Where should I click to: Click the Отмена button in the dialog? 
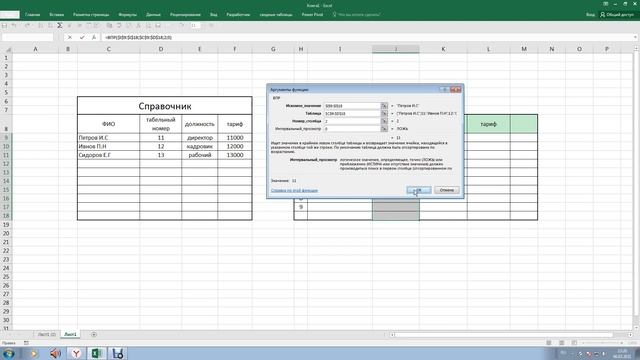click(x=447, y=190)
